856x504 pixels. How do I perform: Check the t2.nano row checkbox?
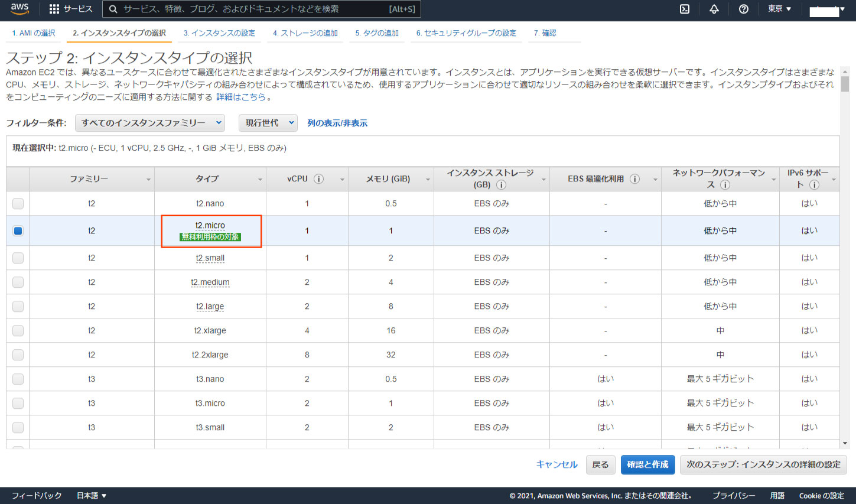click(18, 203)
